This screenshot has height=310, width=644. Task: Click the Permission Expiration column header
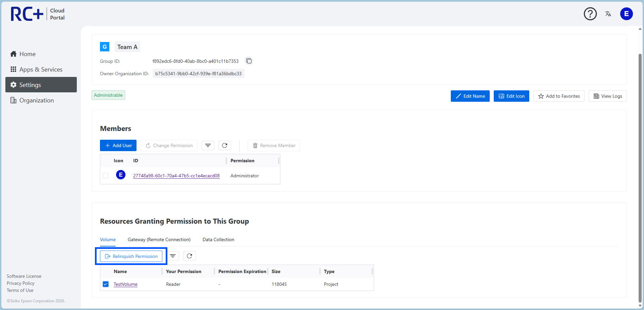[242, 271]
